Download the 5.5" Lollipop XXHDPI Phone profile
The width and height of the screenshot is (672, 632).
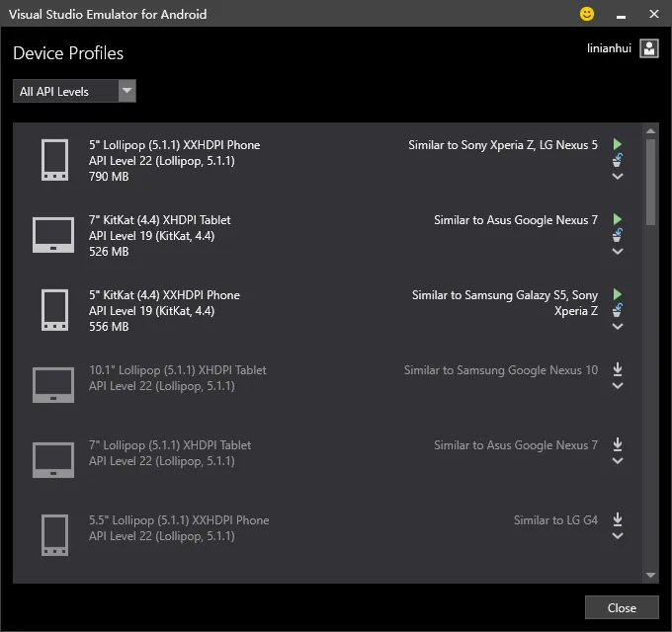(x=618, y=519)
